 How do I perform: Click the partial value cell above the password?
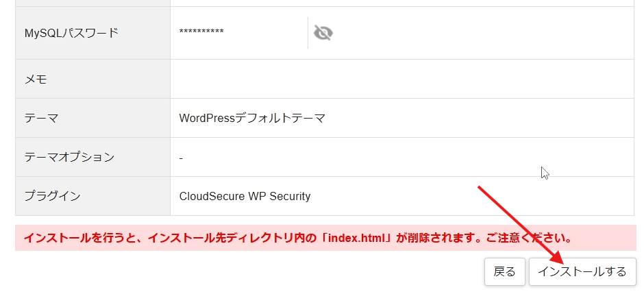(x=401, y=3)
